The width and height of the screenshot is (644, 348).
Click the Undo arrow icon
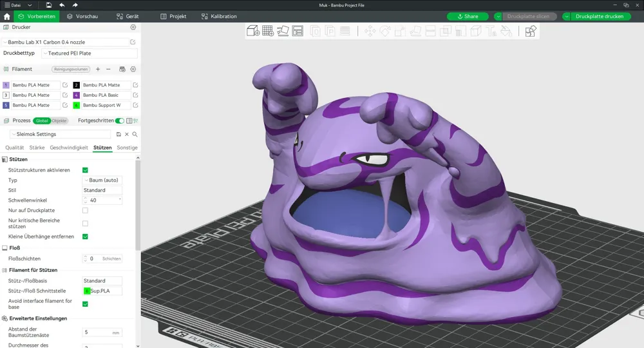[62, 5]
